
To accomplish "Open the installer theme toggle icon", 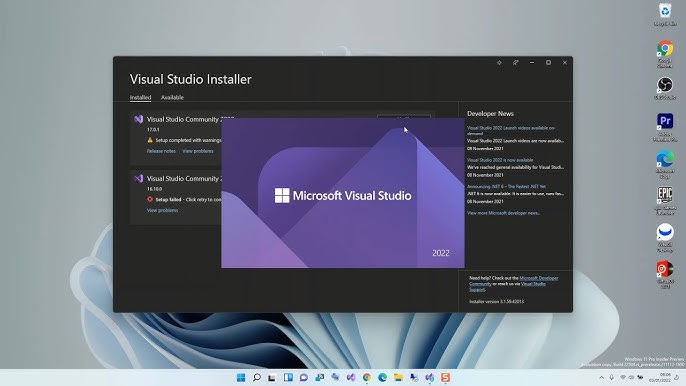I will [499, 63].
